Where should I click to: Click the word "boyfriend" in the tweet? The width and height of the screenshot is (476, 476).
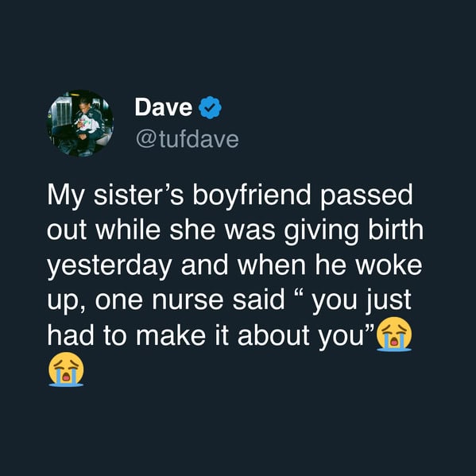point(252,195)
